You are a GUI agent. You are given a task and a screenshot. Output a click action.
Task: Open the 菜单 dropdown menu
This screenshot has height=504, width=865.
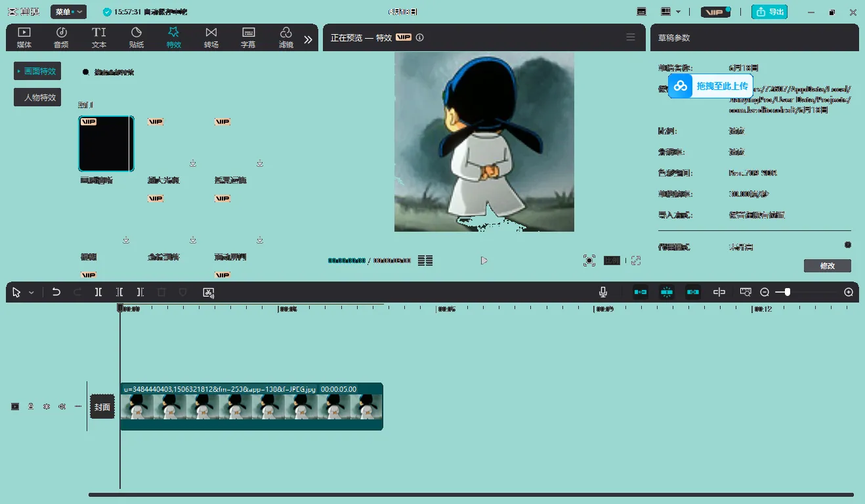click(x=69, y=12)
